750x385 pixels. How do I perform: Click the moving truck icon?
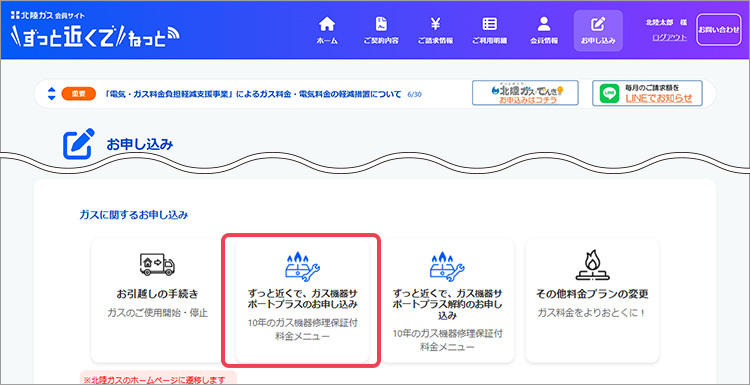tap(157, 264)
